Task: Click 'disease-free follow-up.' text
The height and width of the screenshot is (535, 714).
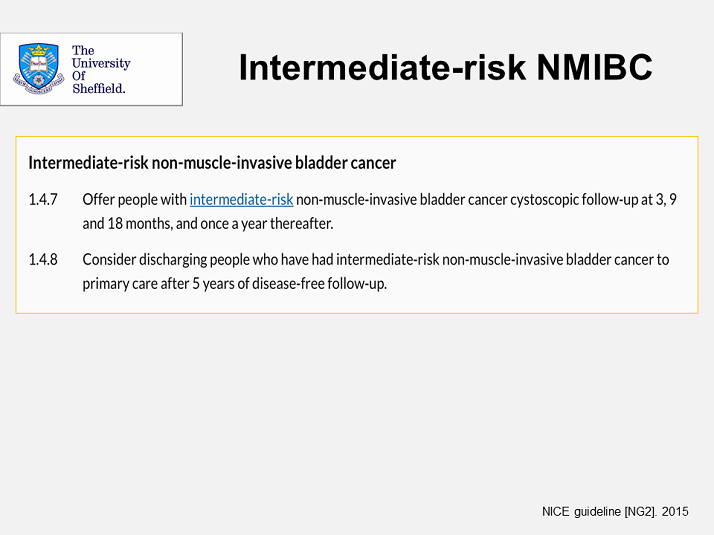Action: (x=319, y=284)
